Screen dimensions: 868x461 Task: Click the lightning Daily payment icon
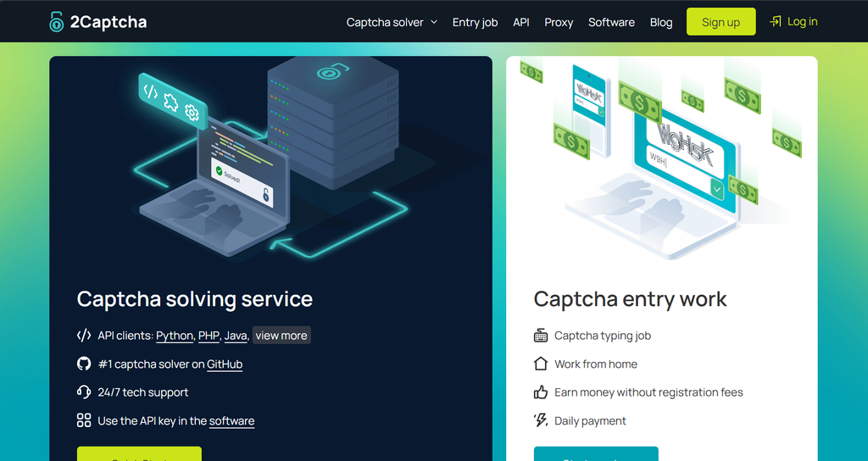click(541, 420)
